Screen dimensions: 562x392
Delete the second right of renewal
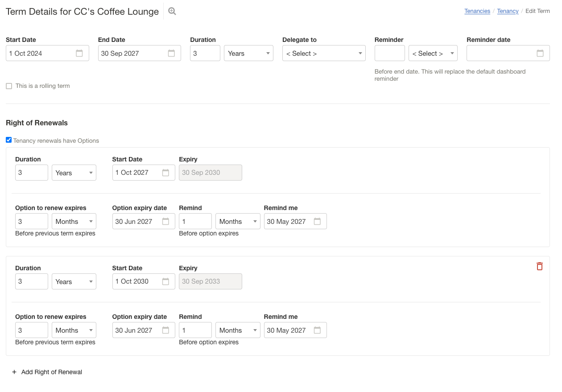[539, 266]
